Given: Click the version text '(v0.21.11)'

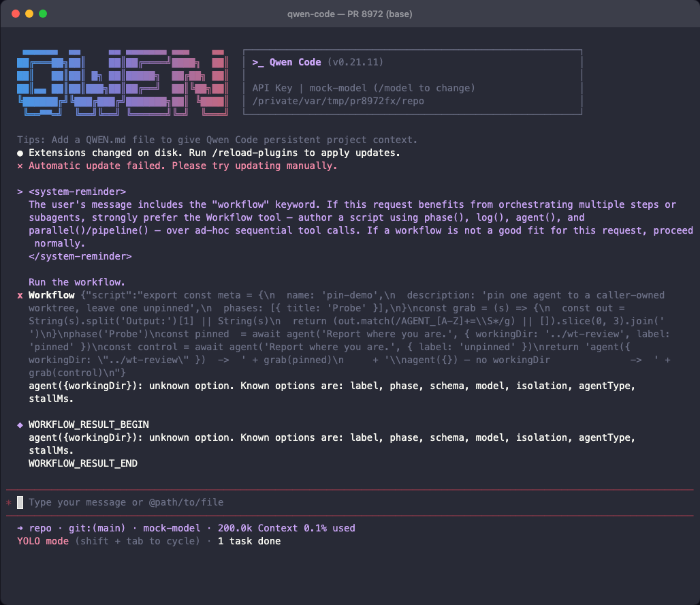Looking at the screenshot, I should click(355, 63).
